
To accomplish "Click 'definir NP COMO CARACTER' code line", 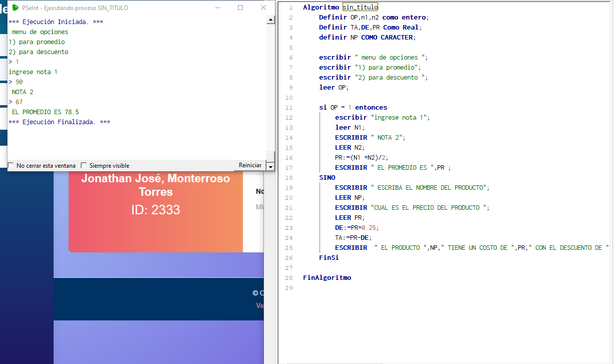I will click(x=368, y=37).
